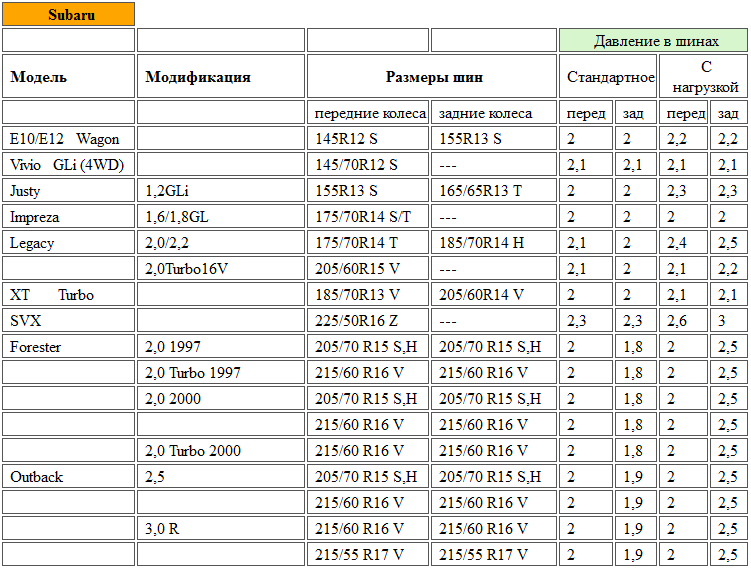Click the front '215/55 R17 V' tire cell
Viewport: 751px width, 568px height.
368,555
